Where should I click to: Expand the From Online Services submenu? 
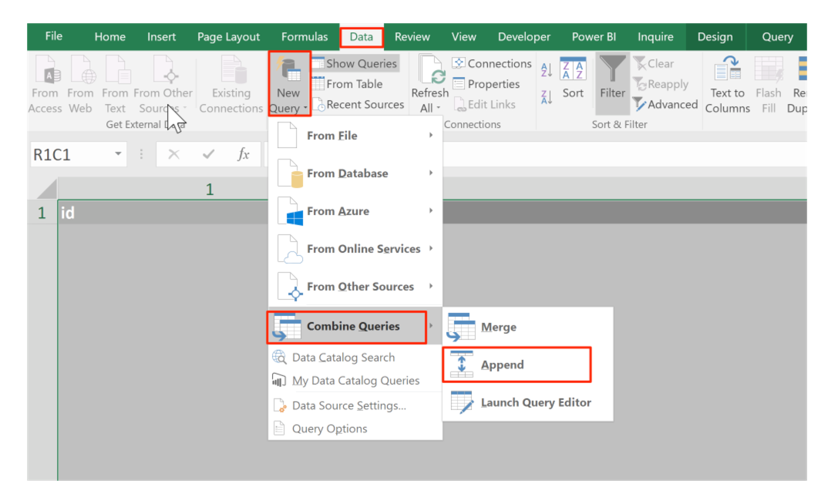[x=355, y=249]
